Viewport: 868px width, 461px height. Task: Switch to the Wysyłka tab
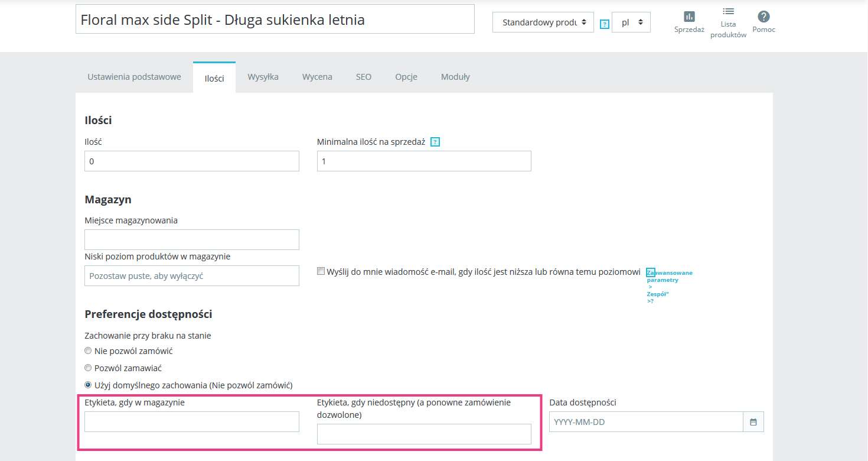coord(263,77)
